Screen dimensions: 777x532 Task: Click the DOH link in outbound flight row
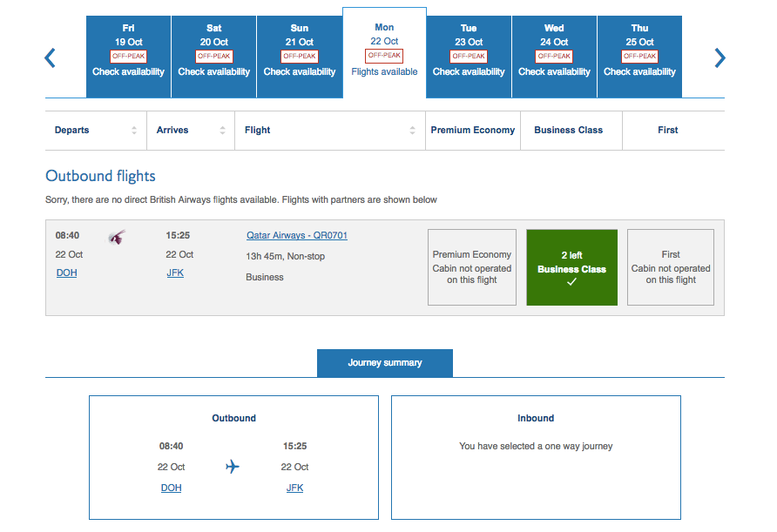66,273
